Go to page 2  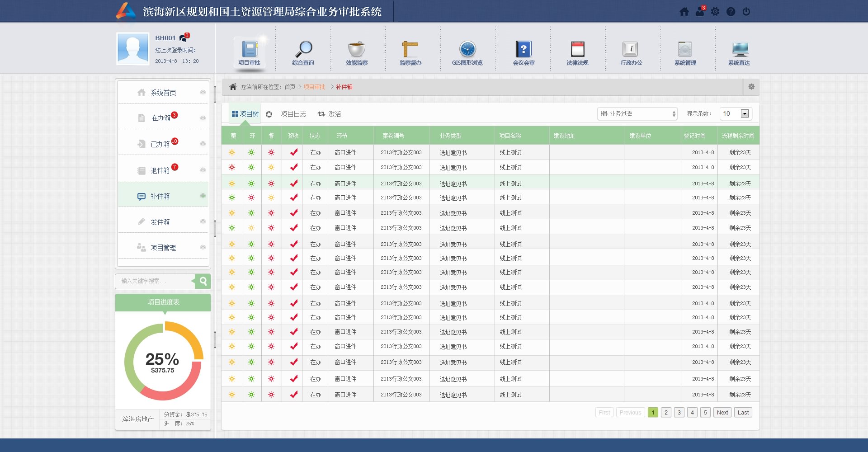(x=666, y=412)
